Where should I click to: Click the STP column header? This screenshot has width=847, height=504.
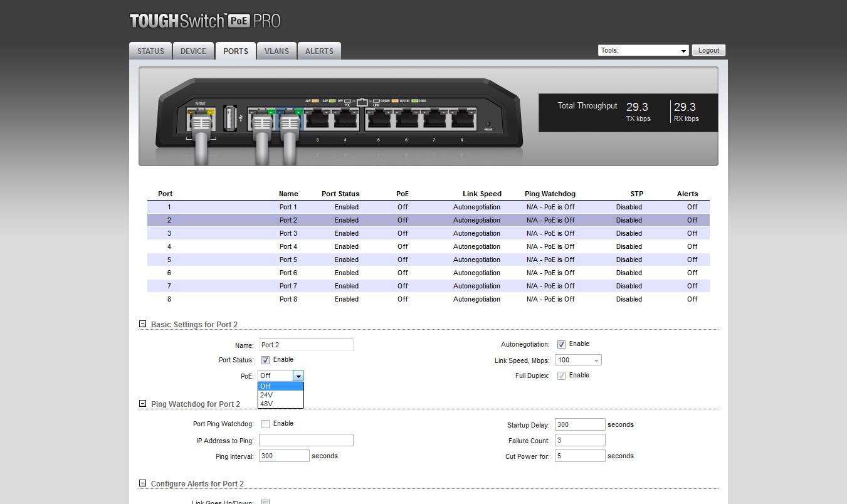point(637,194)
